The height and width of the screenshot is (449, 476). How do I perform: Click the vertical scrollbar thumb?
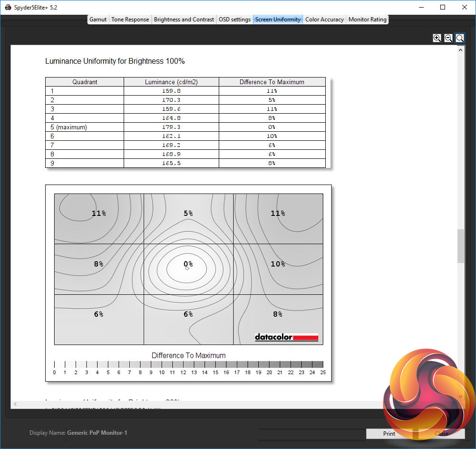coord(460,246)
